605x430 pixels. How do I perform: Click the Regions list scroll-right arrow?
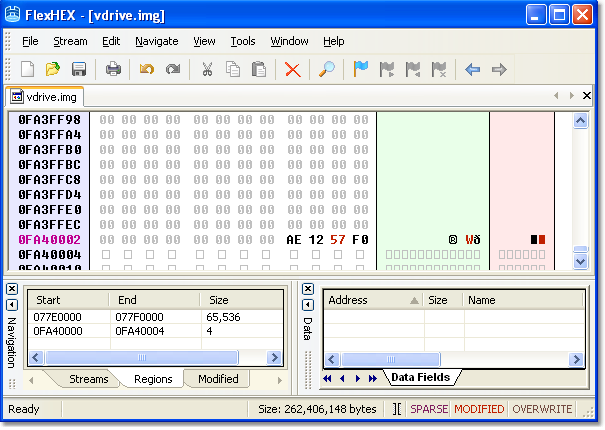point(274,357)
